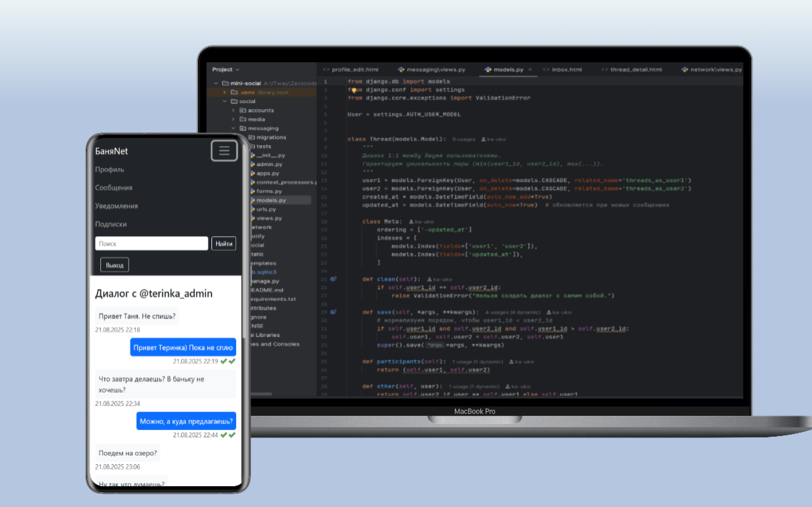Click the blue bubble 'Можно, а куда предлагаешь?'
812x507 pixels.
[187, 421]
